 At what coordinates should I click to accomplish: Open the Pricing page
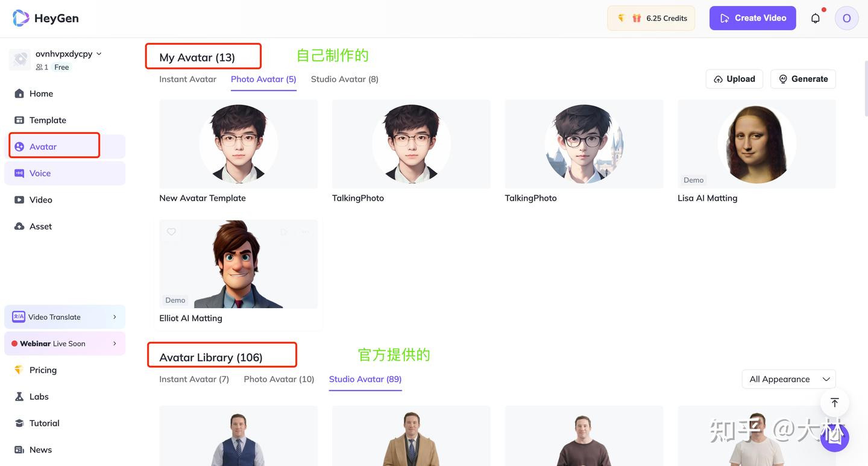42,370
